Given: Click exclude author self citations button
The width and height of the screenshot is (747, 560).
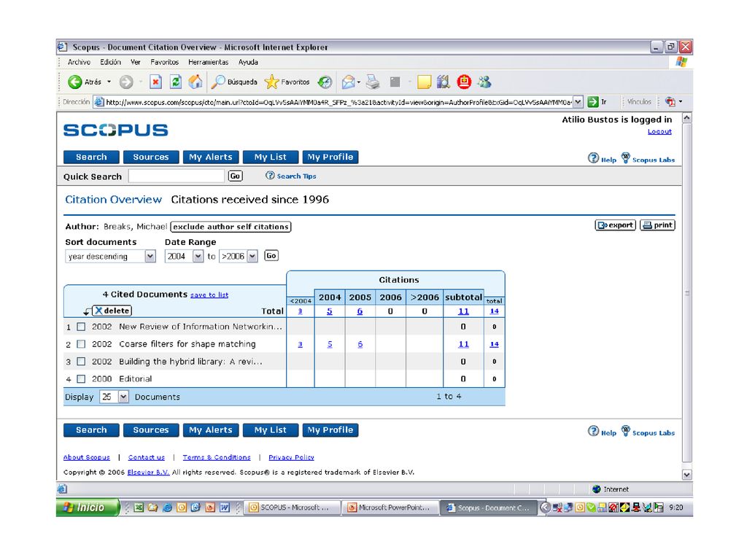Looking at the screenshot, I should 231,227.
